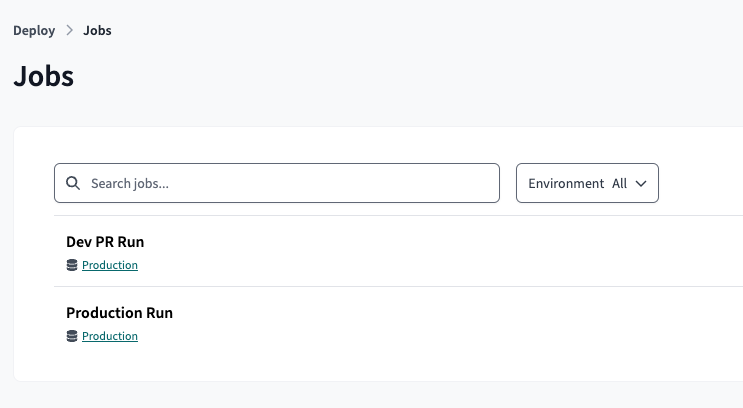Open the Environment filter dropdown
The width and height of the screenshot is (743, 408).
[587, 184]
